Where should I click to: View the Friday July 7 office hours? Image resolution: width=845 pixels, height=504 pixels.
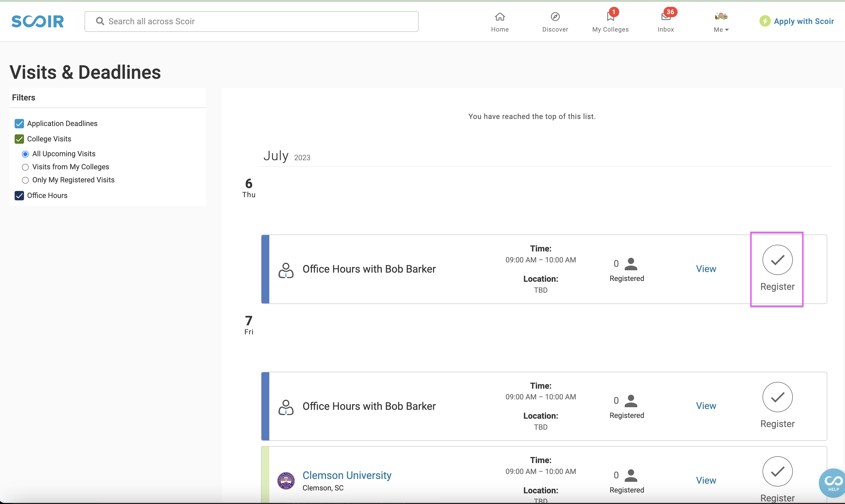[706, 406]
